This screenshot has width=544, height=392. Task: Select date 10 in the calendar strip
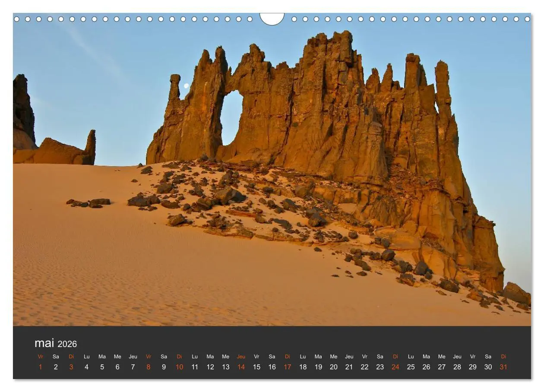(179, 367)
